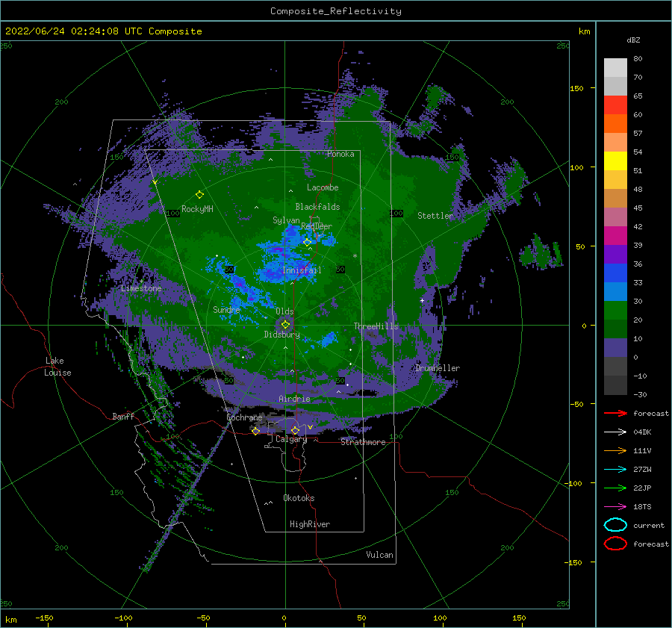Image resolution: width=672 pixels, height=628 pixels.
Task: Pick the yellow 54 dBZ color swatch
Action: (x=615, y=161)
